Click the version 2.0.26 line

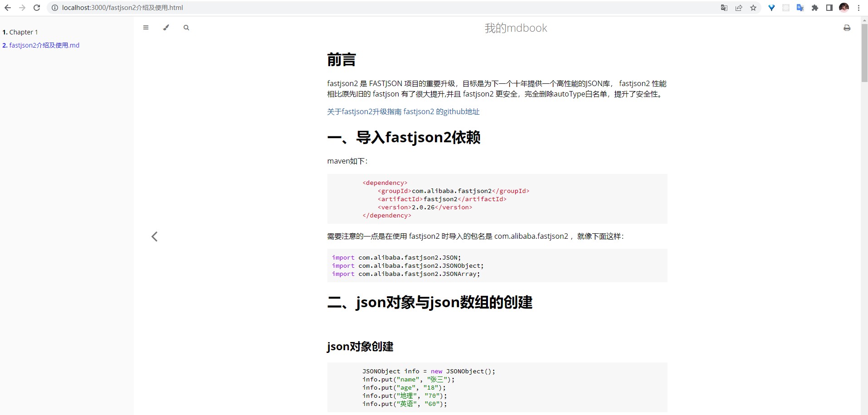tap(425, 207)
